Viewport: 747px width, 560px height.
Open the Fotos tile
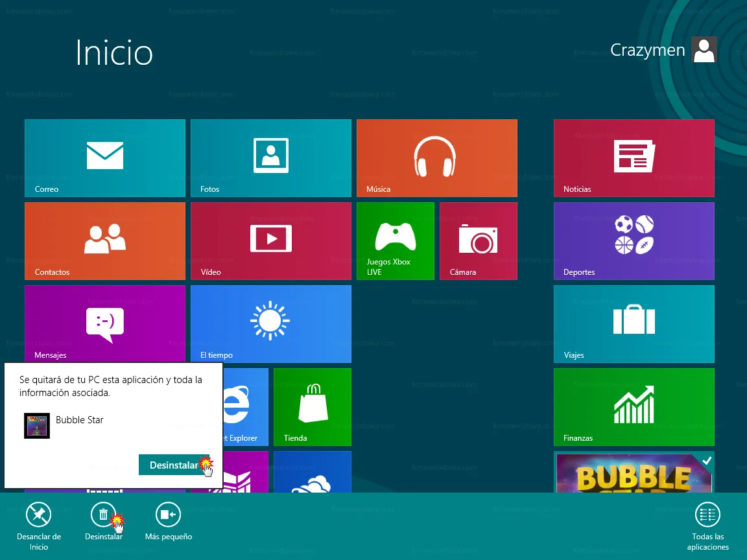click(270, 158)
